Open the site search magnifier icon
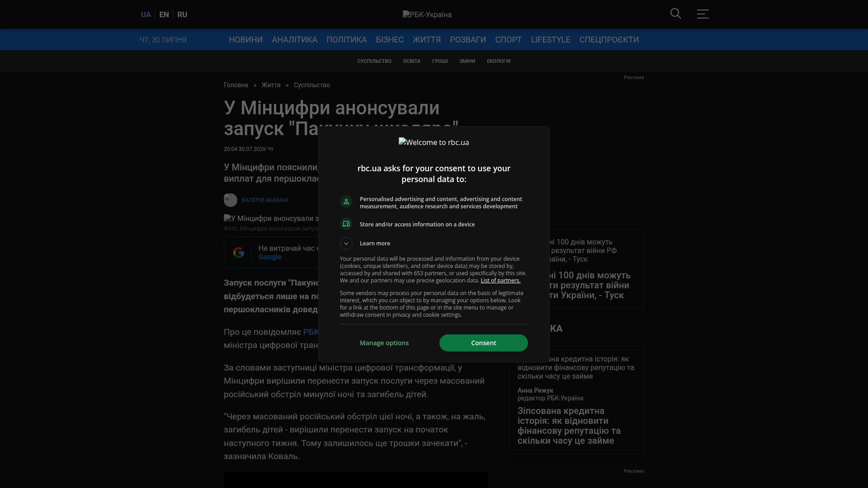Screen dimensions: 868x488 pos(675,14)
